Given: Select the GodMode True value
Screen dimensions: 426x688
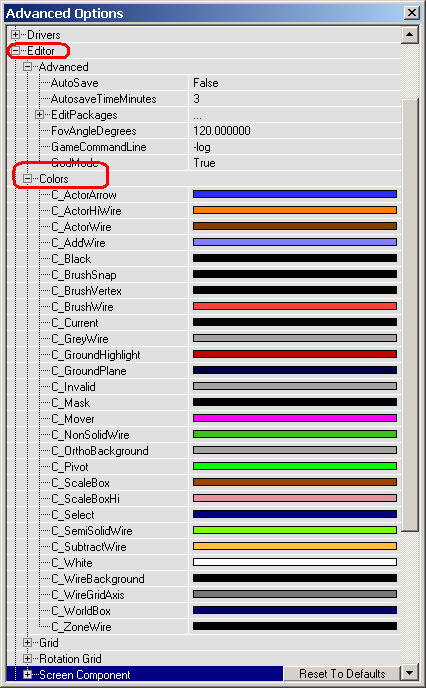Looking at the screenshot, I should click(x=204, y=163).
